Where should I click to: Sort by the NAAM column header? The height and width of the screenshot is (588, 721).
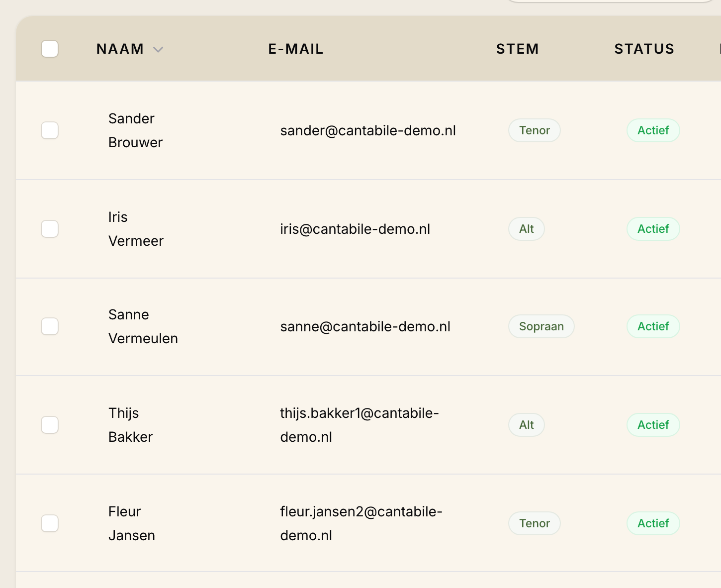click(120, 49)
